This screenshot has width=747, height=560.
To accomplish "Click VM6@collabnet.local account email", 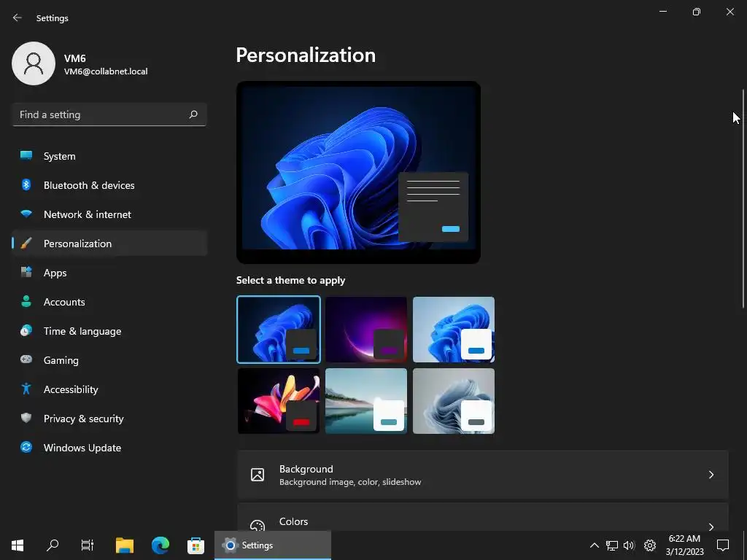I will coord(106,71).
